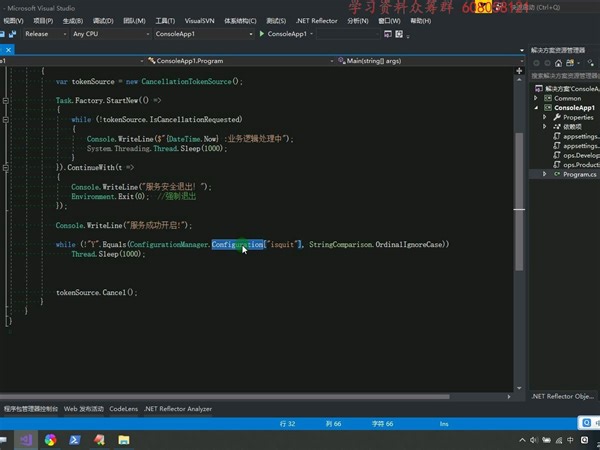Click the Properties wrench icon

pos(557,117)
